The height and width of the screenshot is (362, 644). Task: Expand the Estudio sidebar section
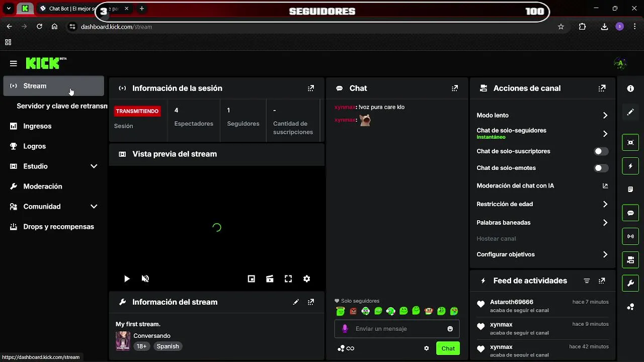(x=94, y=166)
